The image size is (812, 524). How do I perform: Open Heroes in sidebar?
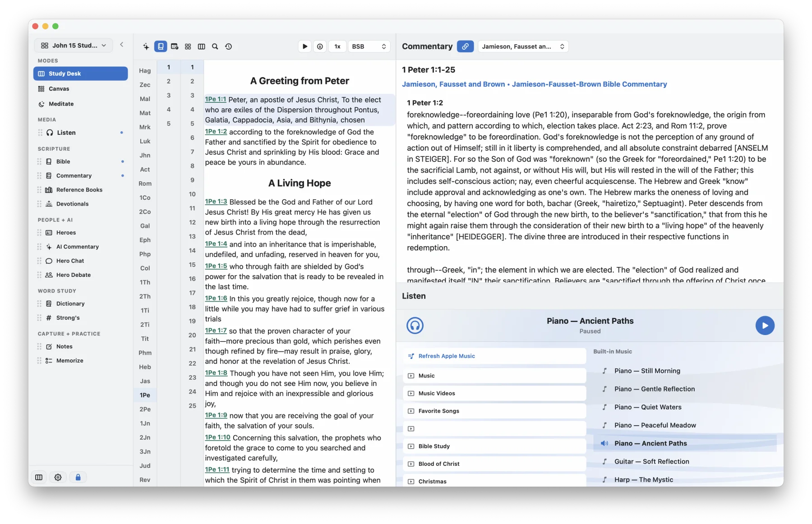80,233
